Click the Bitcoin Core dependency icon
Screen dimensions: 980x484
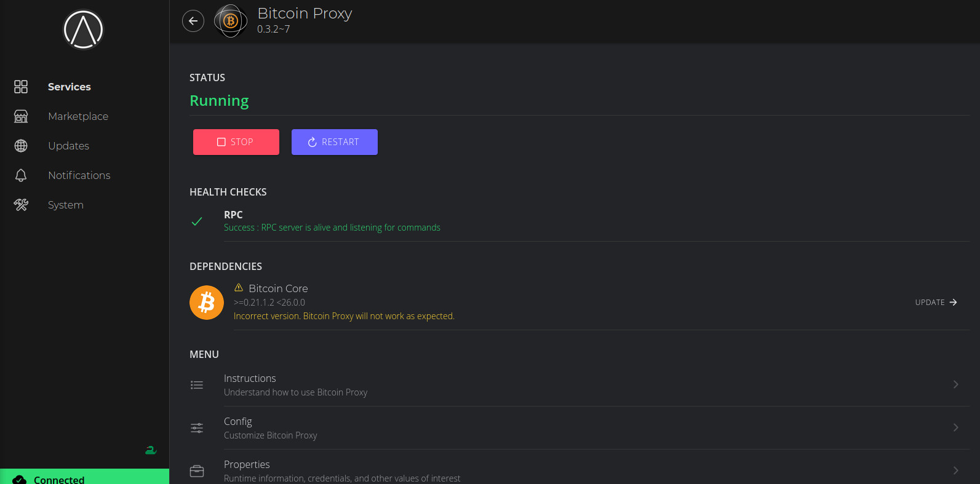coord(206,302)
